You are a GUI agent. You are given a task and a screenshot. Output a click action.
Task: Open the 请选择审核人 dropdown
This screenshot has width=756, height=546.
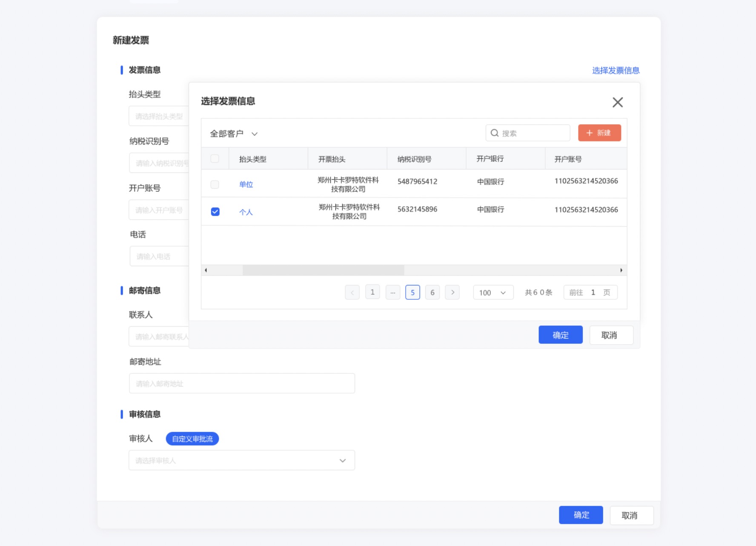click(x=241, y=460)
